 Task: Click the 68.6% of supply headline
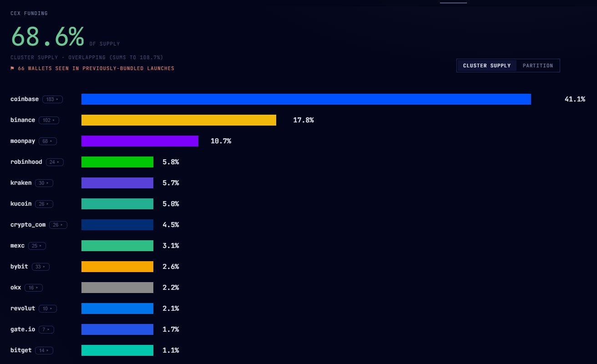point(48,36)
